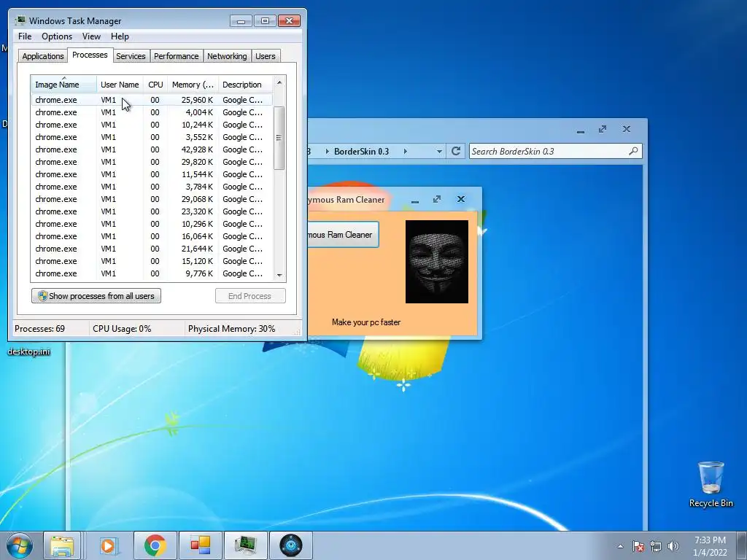Switch to the Applications tab
Image resolution: width=747 pixels, height=560 pixels.
coord(43,56)
